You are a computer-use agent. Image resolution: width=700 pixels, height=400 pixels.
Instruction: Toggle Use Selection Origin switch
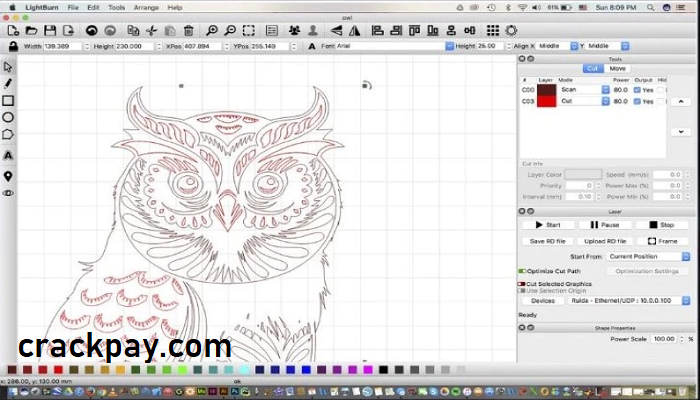521,291
